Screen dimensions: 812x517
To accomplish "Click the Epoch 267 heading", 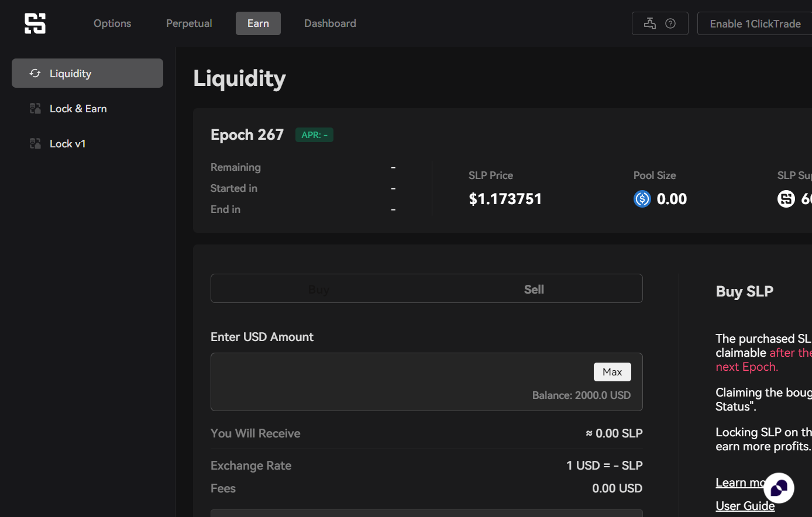I will click(x=247, y=135).
